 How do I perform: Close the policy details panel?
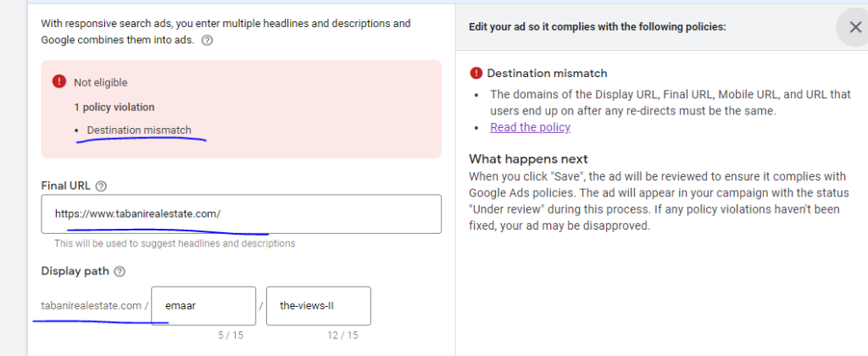(854, 27)
